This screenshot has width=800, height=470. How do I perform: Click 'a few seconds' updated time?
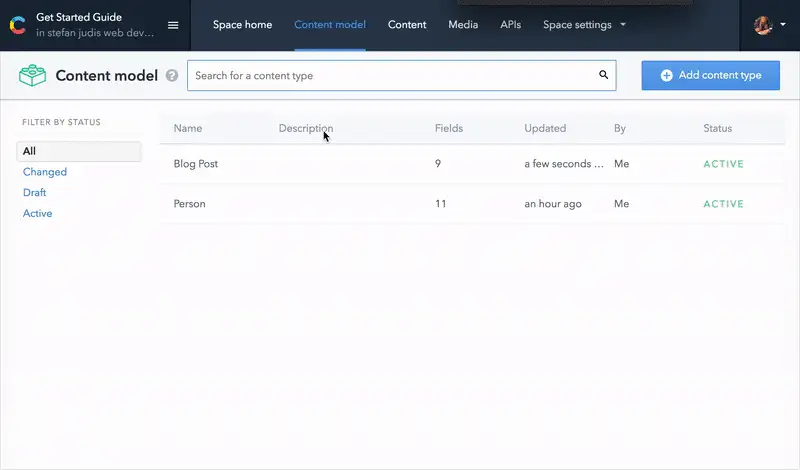coord(564,164)
